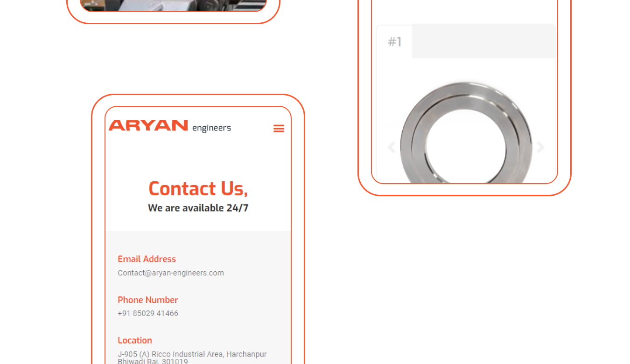Open the orange hamburger menu icon

[x=279, y=129]
